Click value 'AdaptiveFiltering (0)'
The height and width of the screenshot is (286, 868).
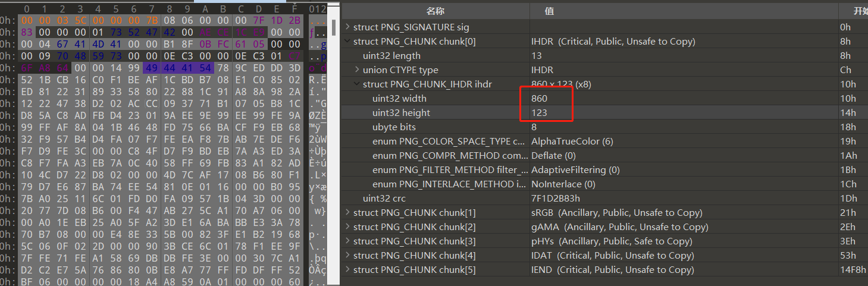(575, 169)
